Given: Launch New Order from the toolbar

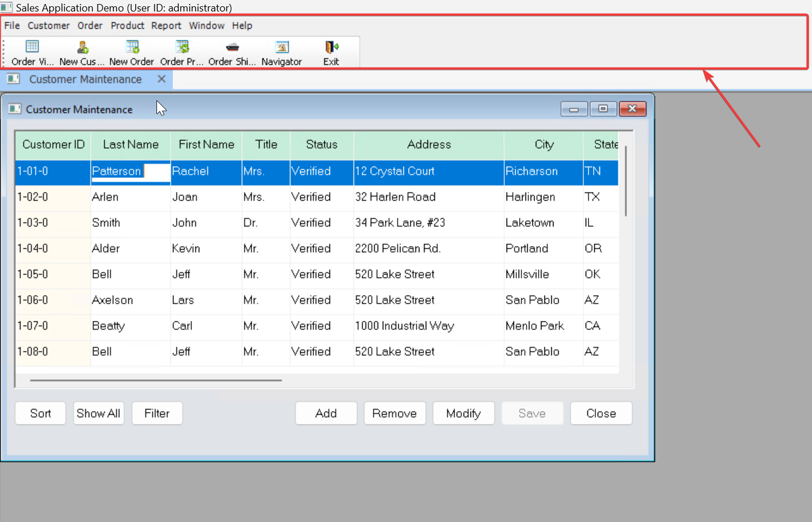Looking at the screenshot, I should coord(132,53).
